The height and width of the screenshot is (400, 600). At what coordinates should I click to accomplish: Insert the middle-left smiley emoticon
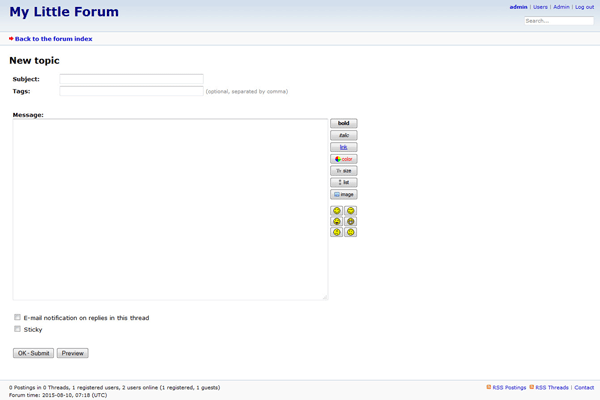337,221
